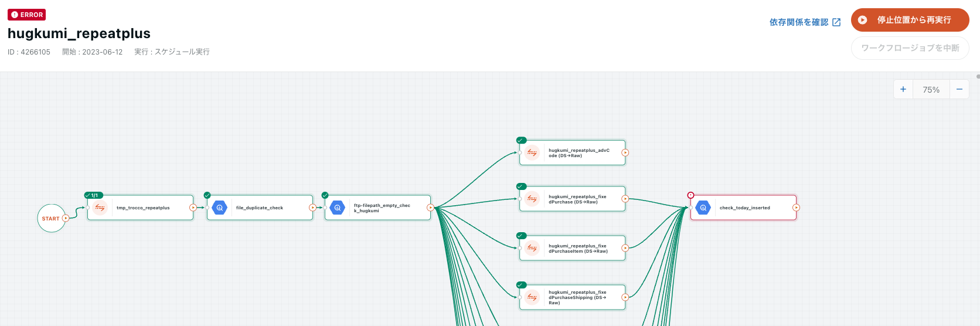
Task: Zoom out the canvas with the minus button
Action: coord(959,89)
